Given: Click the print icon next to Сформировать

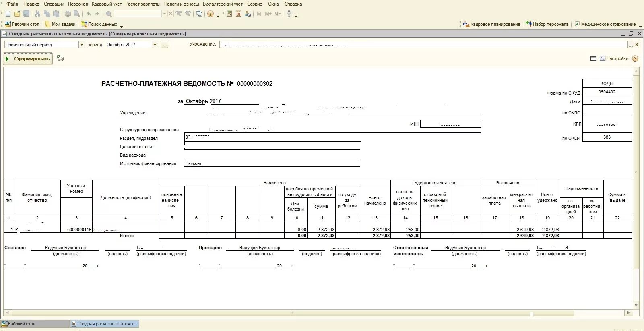Looking at the screenshot, I should tap(60, 58).
